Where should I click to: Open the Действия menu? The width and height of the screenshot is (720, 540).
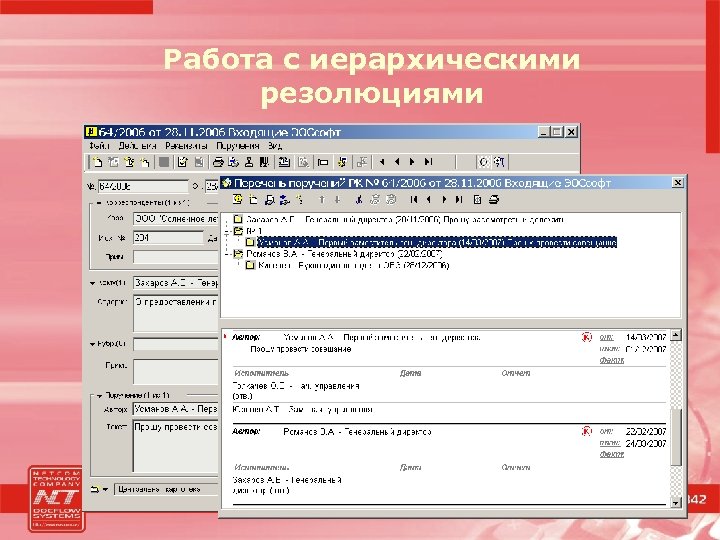point(137,146)
